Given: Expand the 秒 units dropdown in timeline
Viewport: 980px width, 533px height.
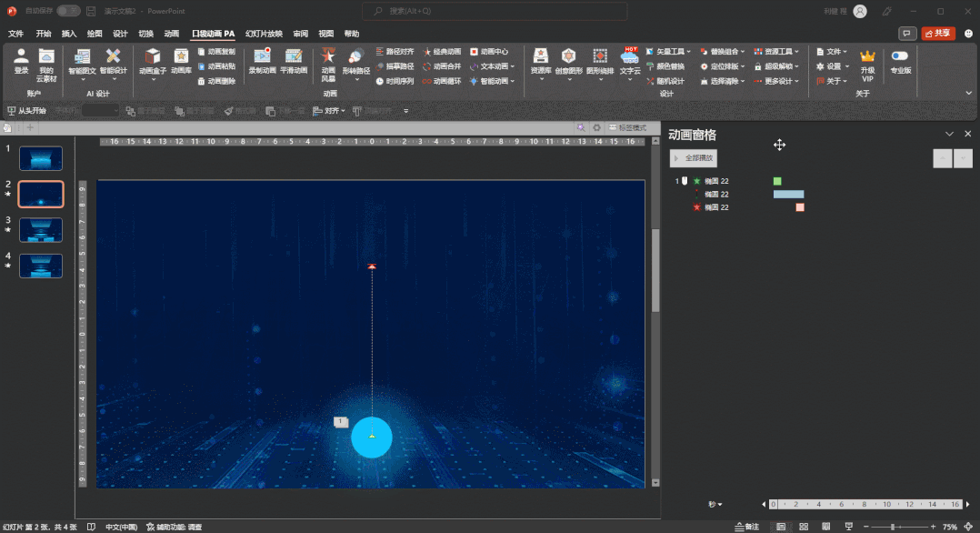Looking at the screenshot, I should pyautogui.click(x=715, y=504).
